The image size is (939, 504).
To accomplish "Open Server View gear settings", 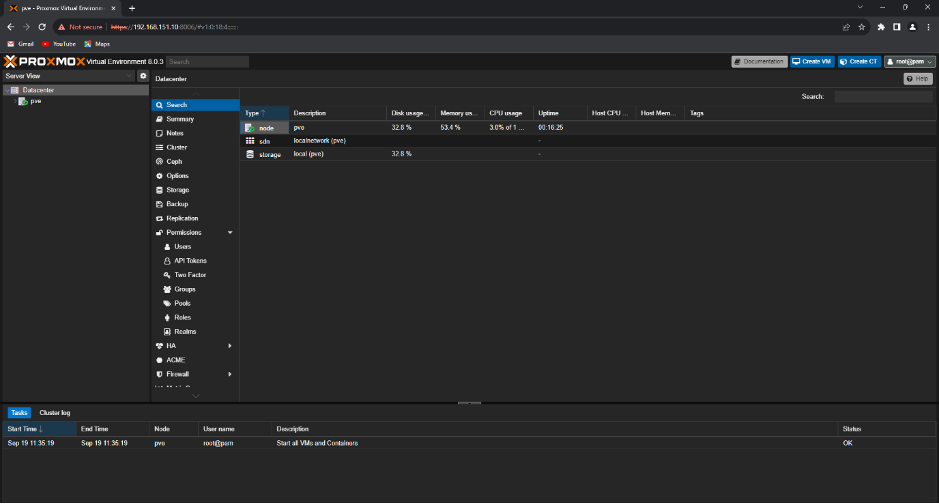I will click(x=143, y=76).
